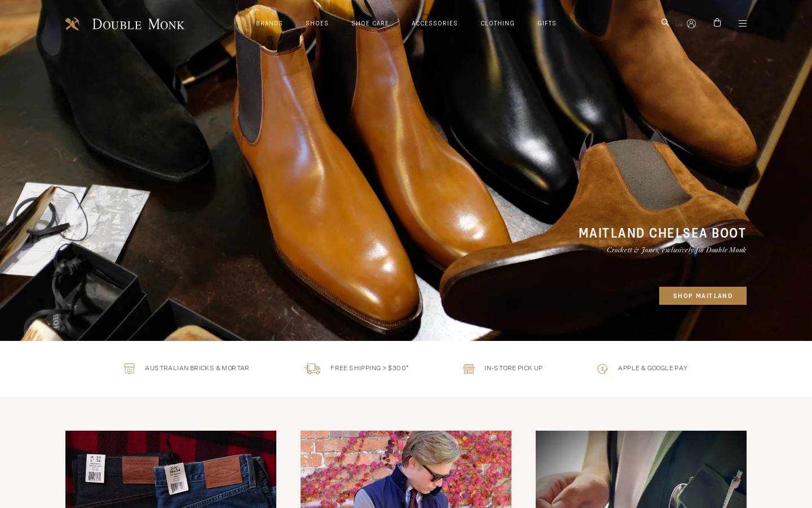Open the man in sunglasses thumbnail card
This screenshot has height=508, width=812.
(406, 469)
